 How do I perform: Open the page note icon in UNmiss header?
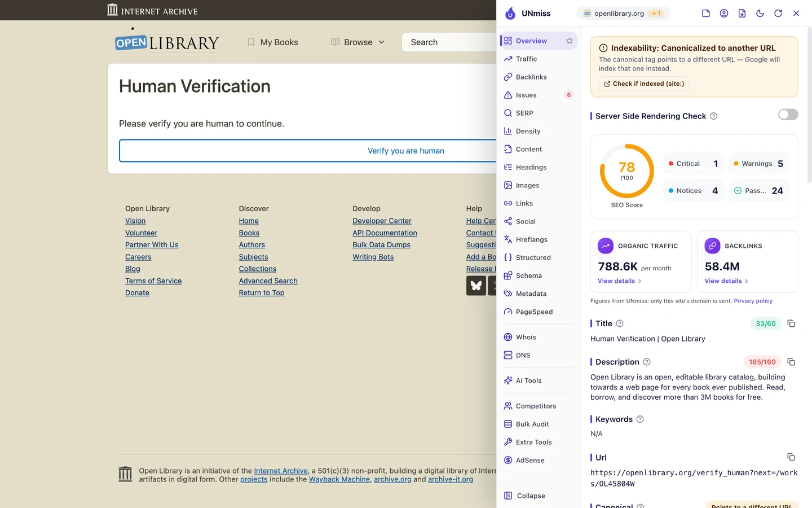click(x=706, y=14)
